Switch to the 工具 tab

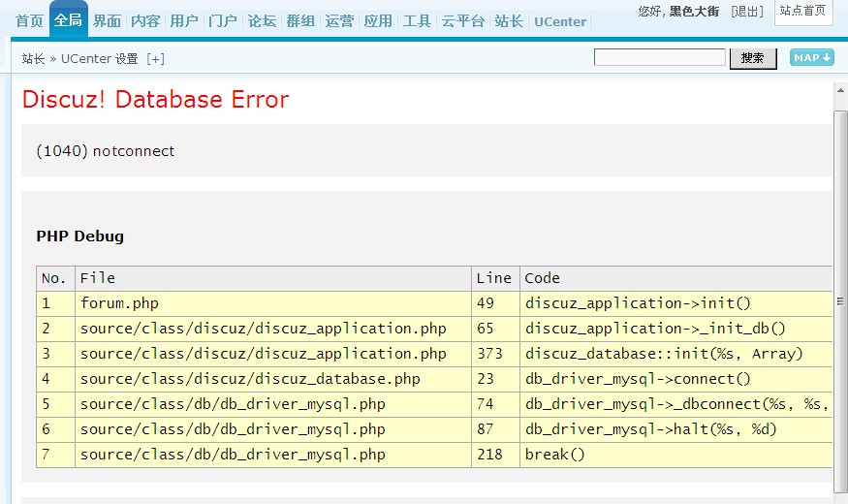pyautogui.click(x=417, y=21)
